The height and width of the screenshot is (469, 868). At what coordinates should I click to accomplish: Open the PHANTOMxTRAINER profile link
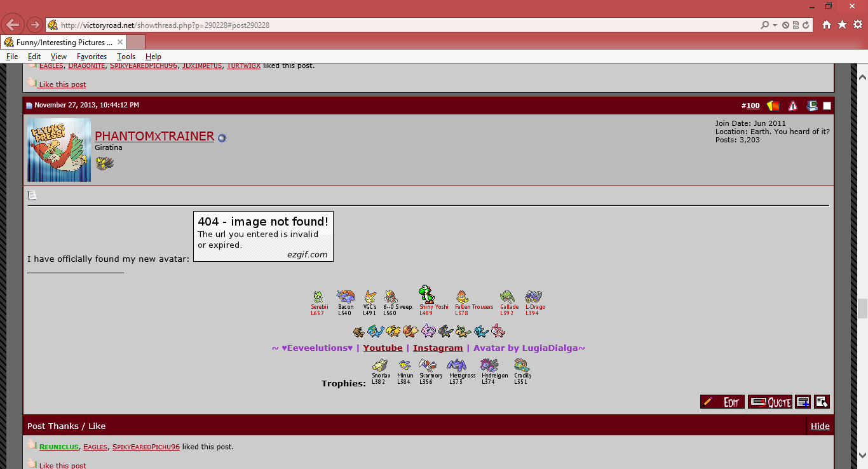[x=154, y=136]
